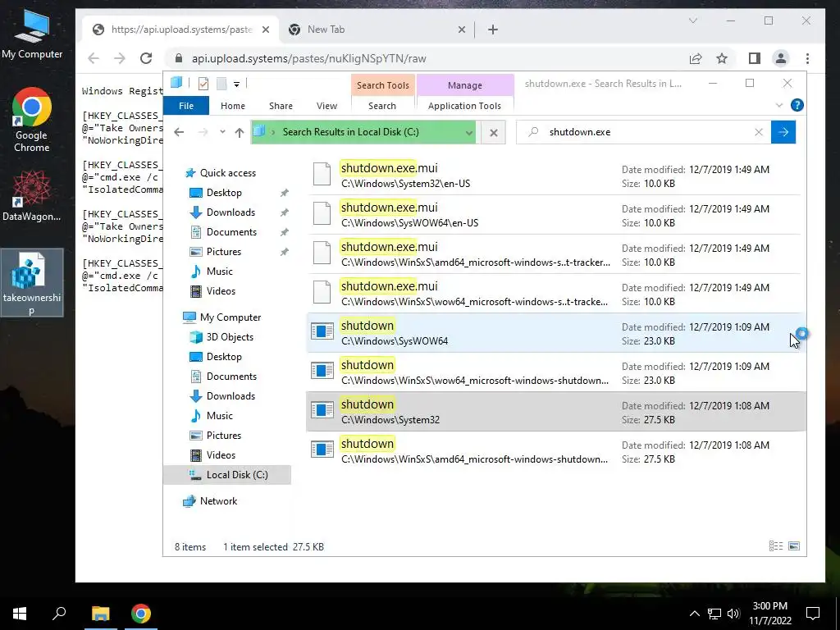Open the Customize Quick Access Toolbar dropdown
Image resolution: width=840 pixels, height=630 pixels.
pos(236,84)
